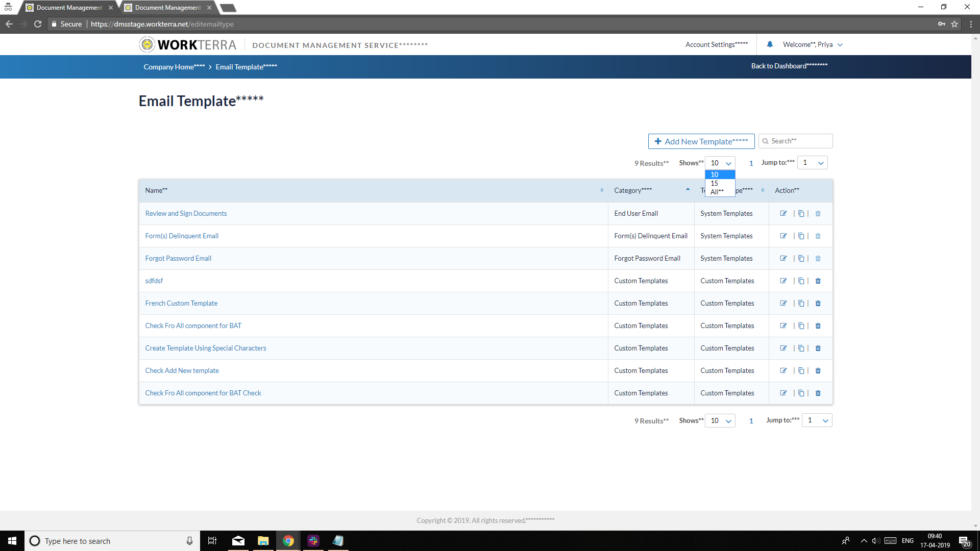Click bookmark star icon in address bar
Image resolution: width=980 pixels, height=551 pixels.
[954, 24]
